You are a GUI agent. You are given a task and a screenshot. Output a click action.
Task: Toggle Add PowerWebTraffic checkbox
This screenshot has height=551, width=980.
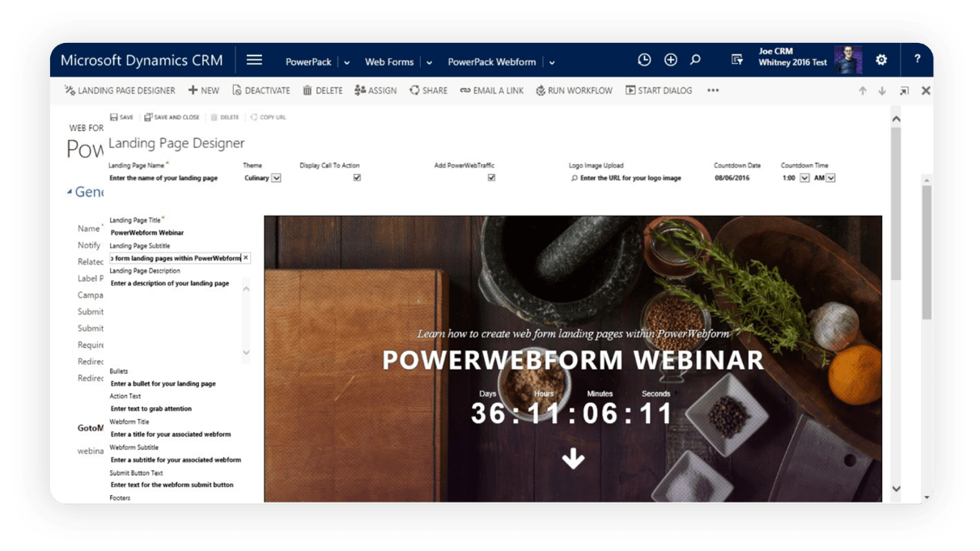491,177
